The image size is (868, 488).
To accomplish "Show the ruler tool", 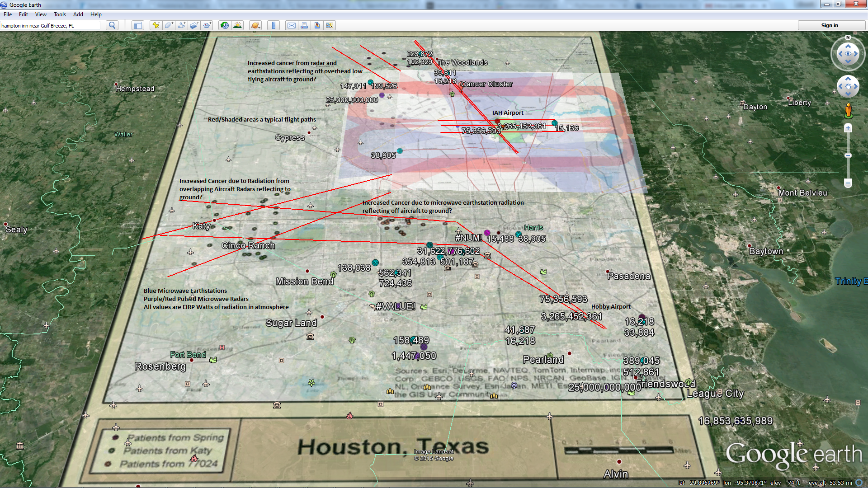I will [x=273, y=25].
